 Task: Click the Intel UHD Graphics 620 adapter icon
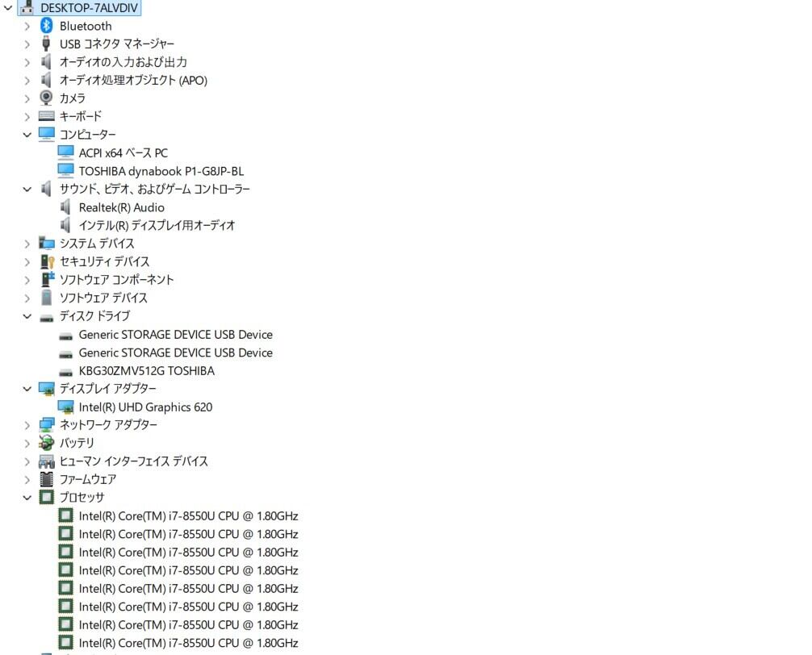(x=65, y=407)
